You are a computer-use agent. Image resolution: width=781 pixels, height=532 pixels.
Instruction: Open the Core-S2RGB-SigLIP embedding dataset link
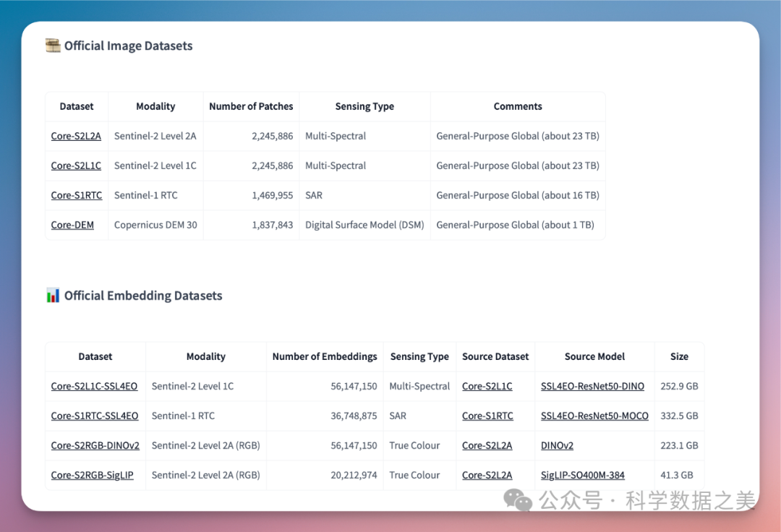tap(92, 475)
